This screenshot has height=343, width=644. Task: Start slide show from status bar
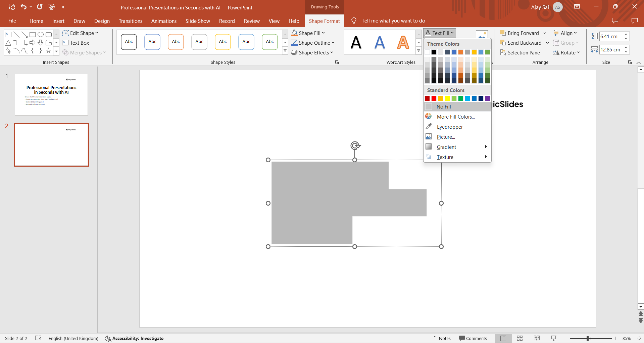(x=553, y=338)
